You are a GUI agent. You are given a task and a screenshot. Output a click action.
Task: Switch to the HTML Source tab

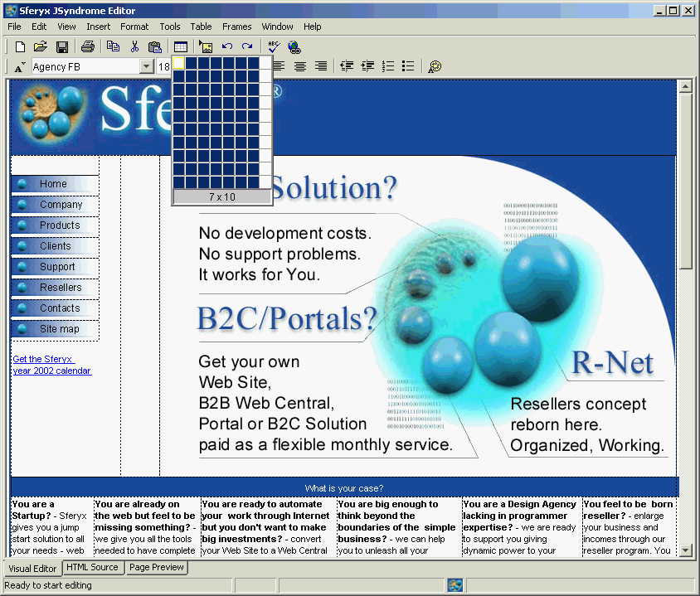click(x=92, y=568)
